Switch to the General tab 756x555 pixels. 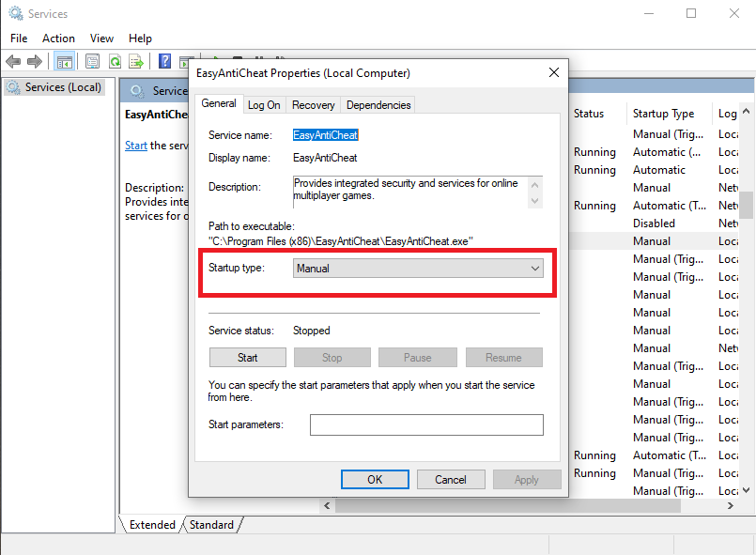219,103
